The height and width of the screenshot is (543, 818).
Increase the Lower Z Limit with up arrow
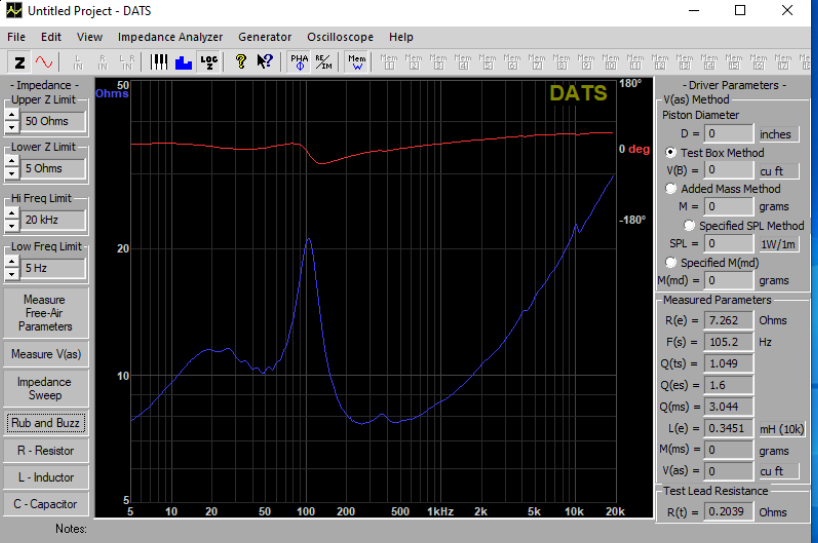[x=11, y=162]
